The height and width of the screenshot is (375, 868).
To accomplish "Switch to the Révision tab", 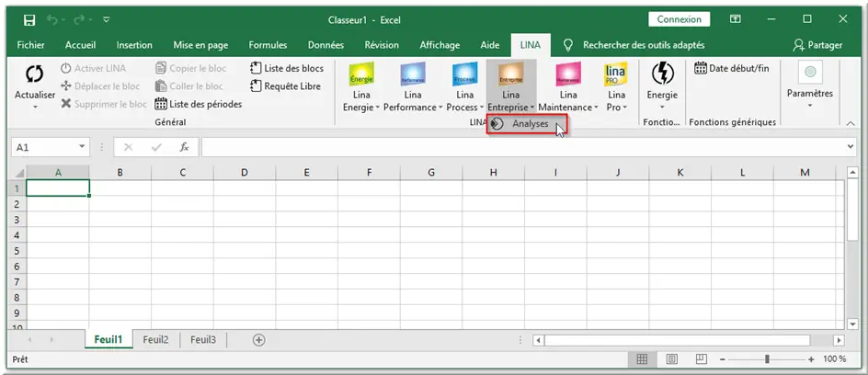I will pyautogui.click(x=382, y=45).
